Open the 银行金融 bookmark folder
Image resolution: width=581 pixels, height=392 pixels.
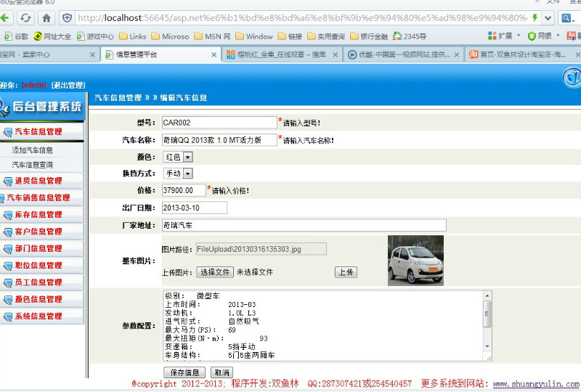pos(369,36)
